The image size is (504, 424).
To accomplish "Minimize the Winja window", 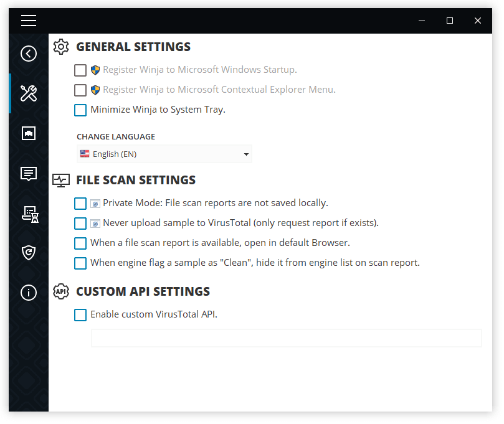I will tap(422, 21).
